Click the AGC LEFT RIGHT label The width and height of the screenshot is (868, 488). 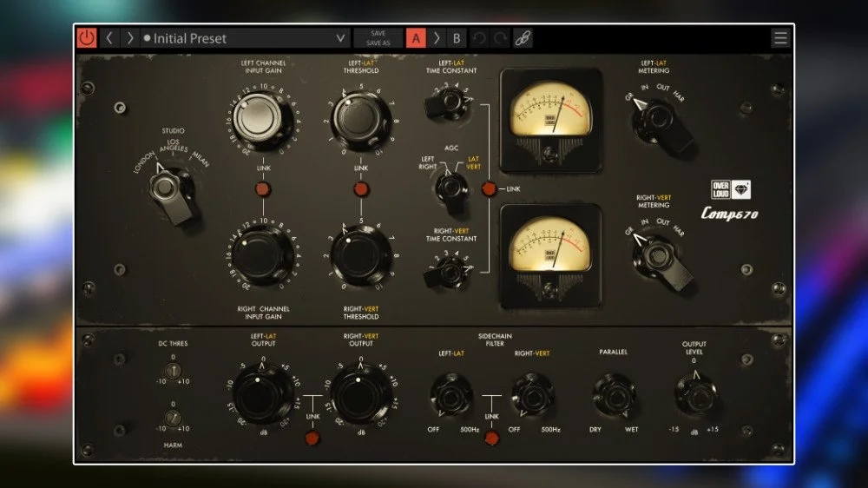[x=427, y=163]
